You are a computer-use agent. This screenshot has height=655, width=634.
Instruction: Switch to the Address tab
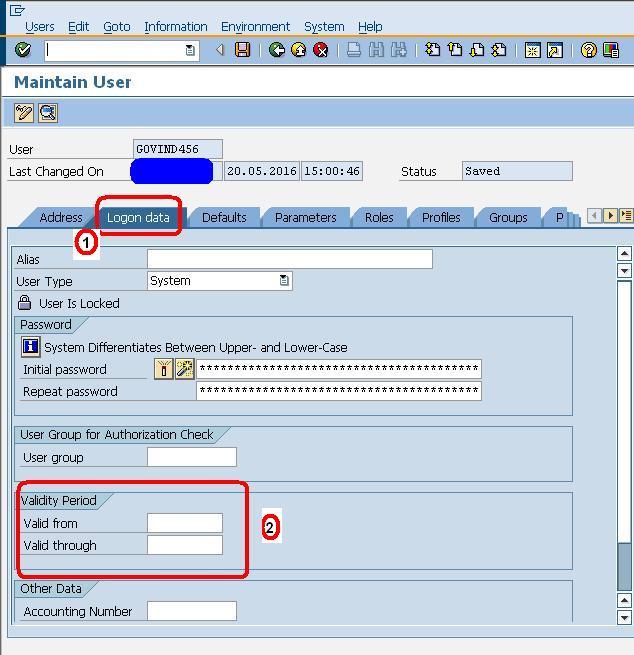click(x=61, y=218)
